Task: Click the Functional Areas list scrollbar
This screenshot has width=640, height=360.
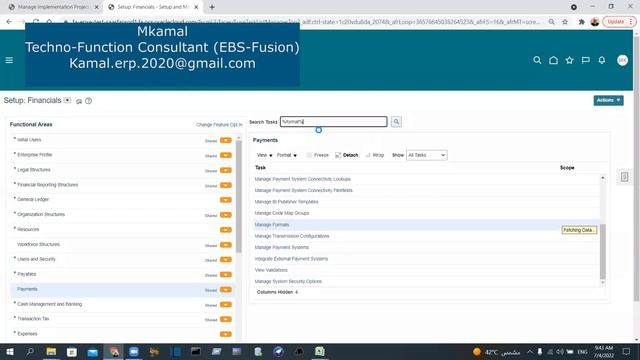Action: tap(239, 196)
